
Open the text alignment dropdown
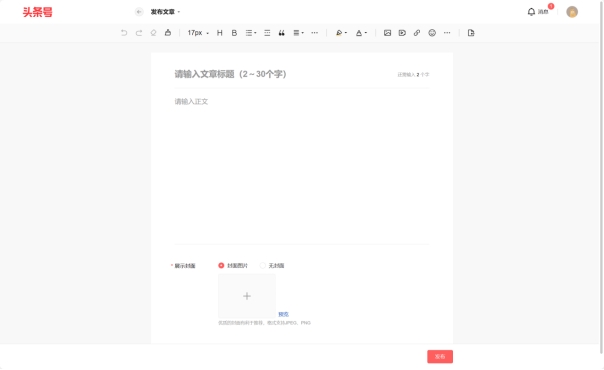(299, 33)
